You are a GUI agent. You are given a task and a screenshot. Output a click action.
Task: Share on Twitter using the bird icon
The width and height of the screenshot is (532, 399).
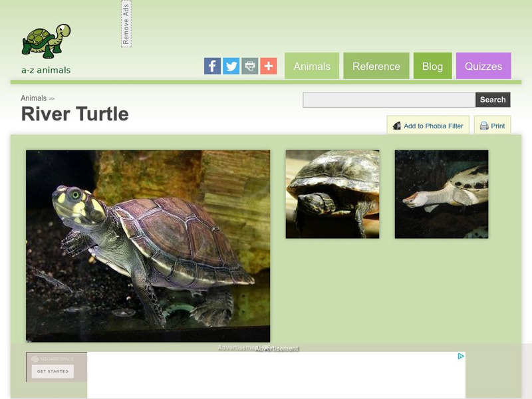pyautogui.click(x=231, y=66)
